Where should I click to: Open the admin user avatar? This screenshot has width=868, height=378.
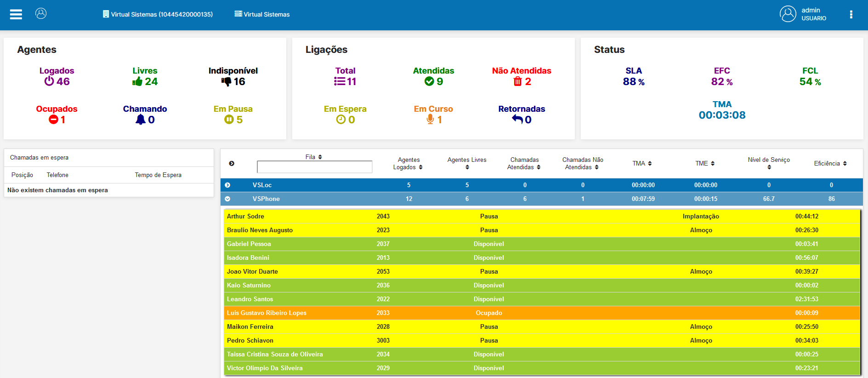(x=788, y=14)
